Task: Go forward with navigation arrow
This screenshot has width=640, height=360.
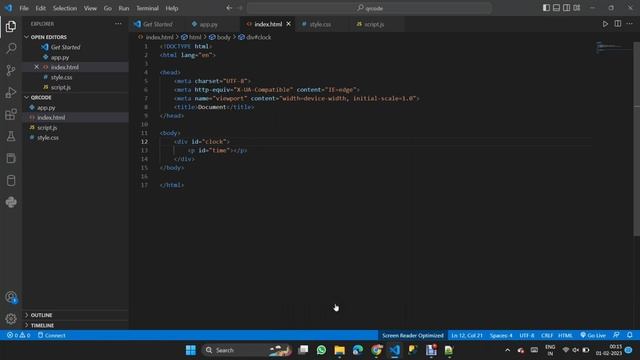Action: [240, 8]
